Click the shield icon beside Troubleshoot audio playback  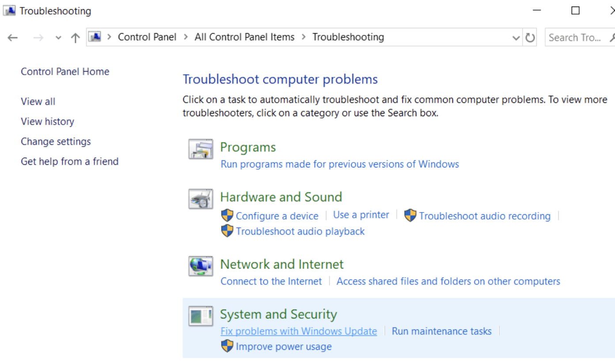[227, 231]
